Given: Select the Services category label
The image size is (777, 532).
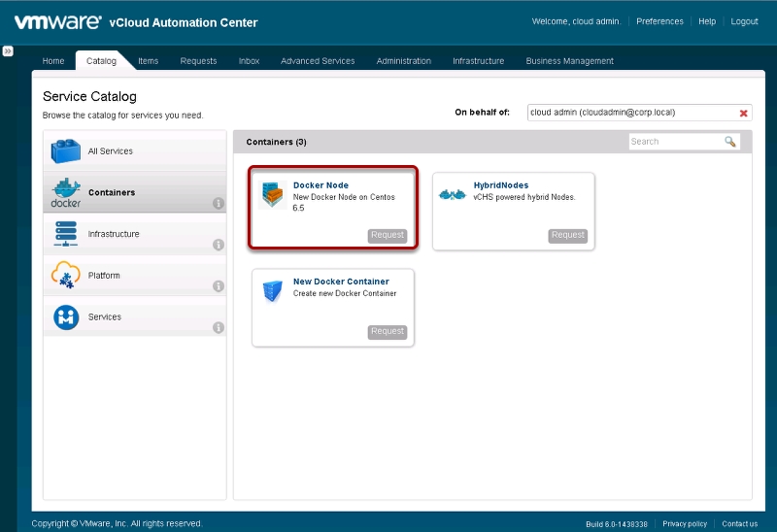Looking at the screenshot, I should 105,317.
